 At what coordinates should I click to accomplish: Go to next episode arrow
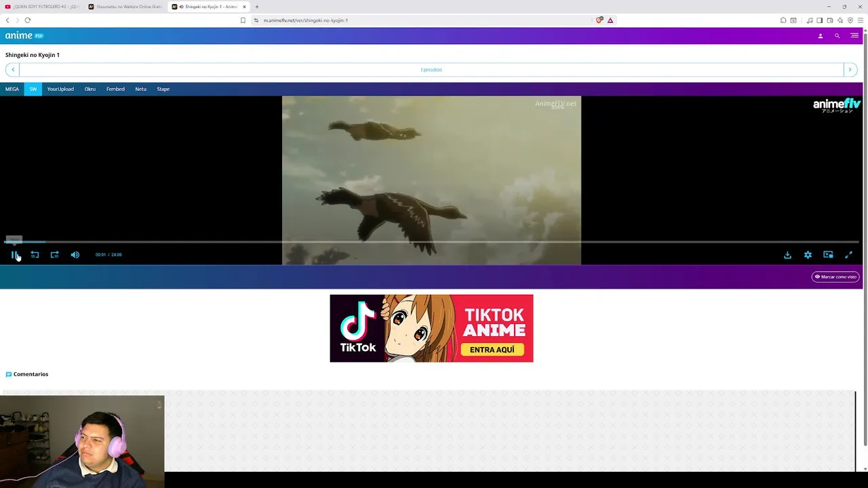coord(850,70)
